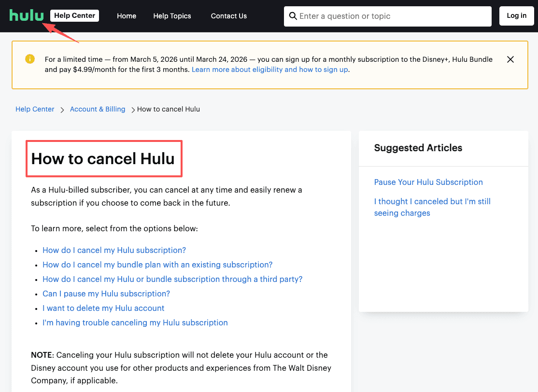
Task: Select Contact Us in the navigation bar
Action: pos(228,16)
